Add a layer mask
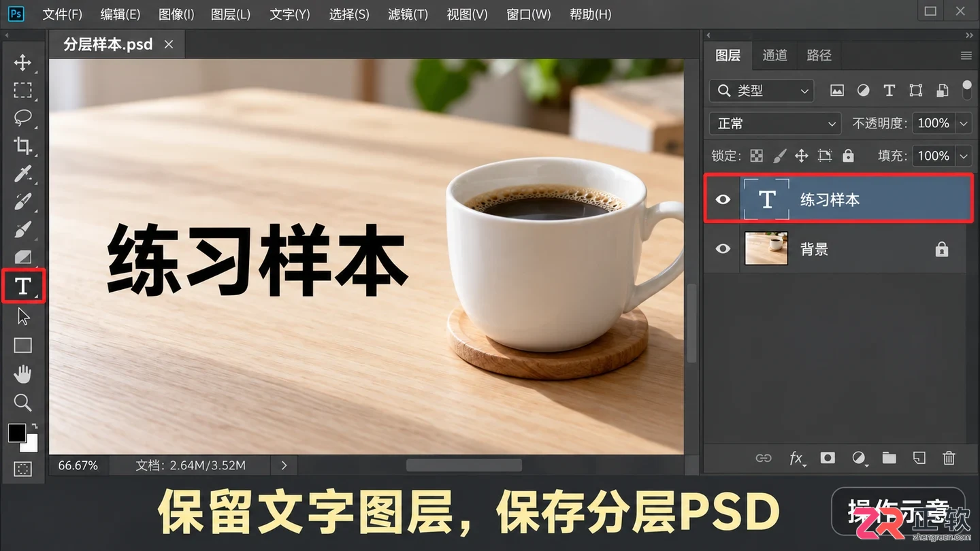This screenshot has height=551, width=980. (x=828, y=458)
